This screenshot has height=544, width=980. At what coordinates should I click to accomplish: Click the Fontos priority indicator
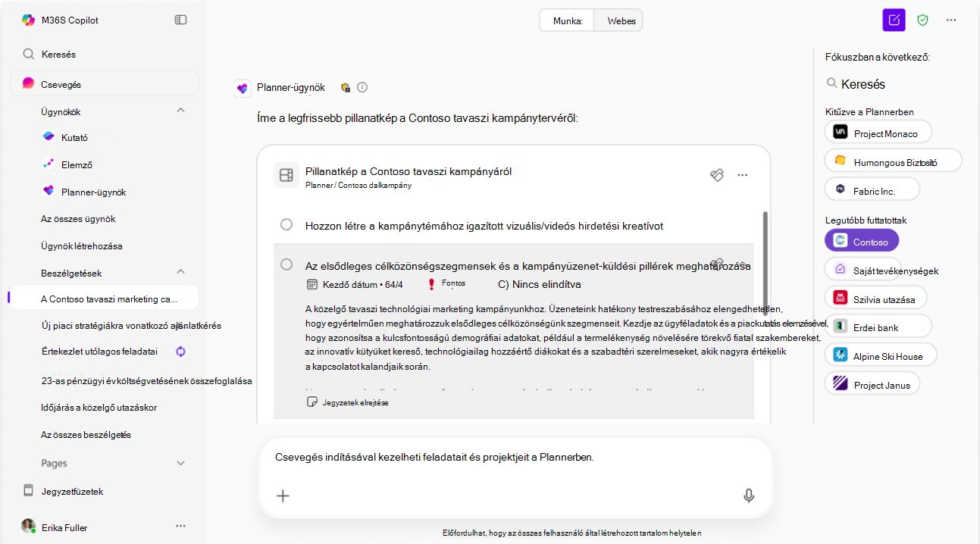pyautogui.click(x=448, y=283)
